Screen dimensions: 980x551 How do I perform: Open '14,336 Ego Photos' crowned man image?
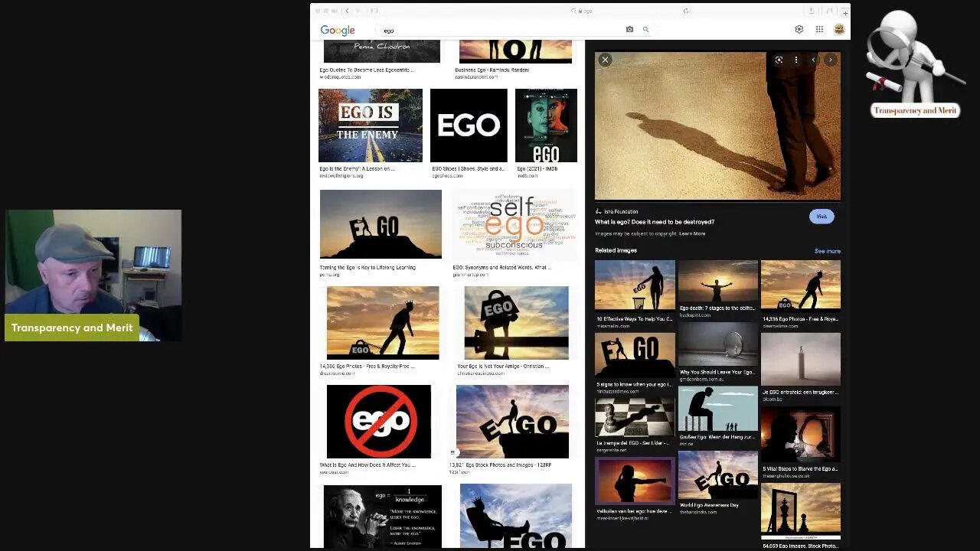383,322
